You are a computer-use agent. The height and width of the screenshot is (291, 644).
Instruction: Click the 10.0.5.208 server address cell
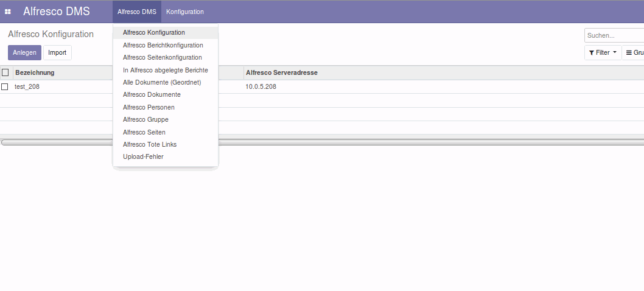[261, 86]
